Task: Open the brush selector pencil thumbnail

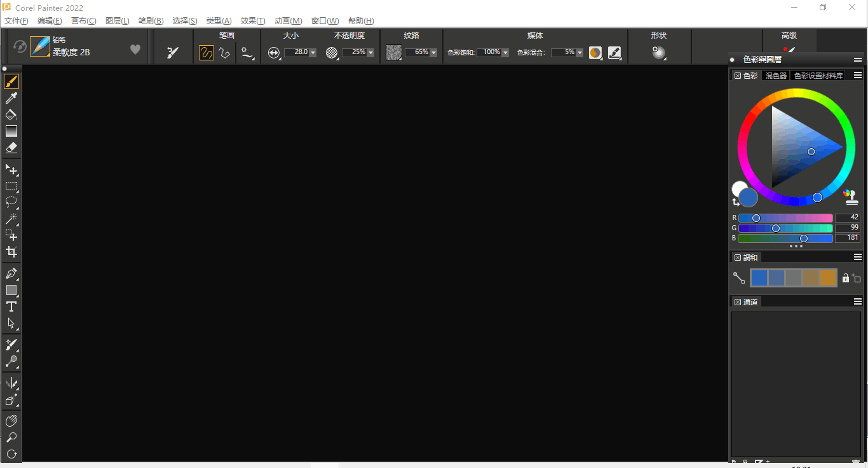Action: pos(40,46)
